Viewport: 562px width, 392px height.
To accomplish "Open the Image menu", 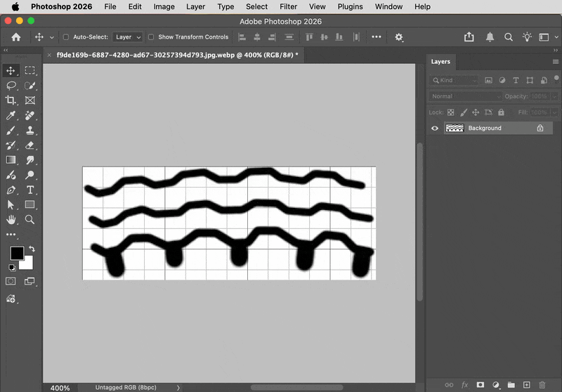I will [164, 6].
